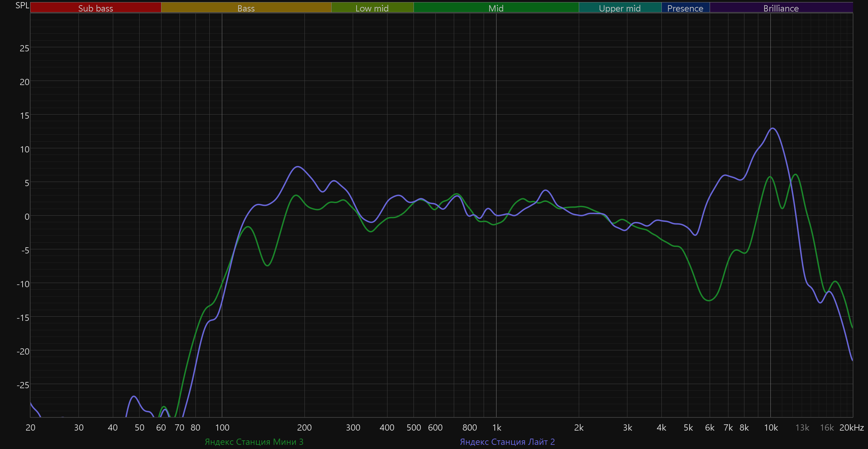
Task: Click the SPL axis label
Action: [x=22, y=5]
